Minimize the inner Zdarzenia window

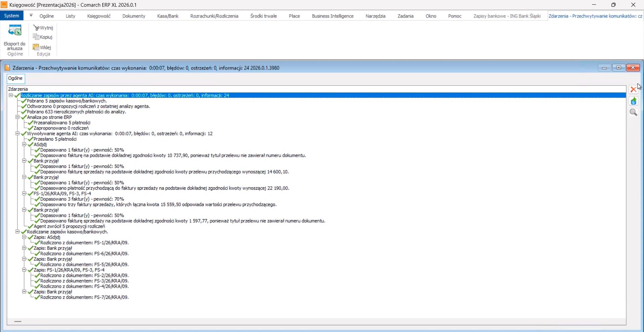(x=604, y=68)
